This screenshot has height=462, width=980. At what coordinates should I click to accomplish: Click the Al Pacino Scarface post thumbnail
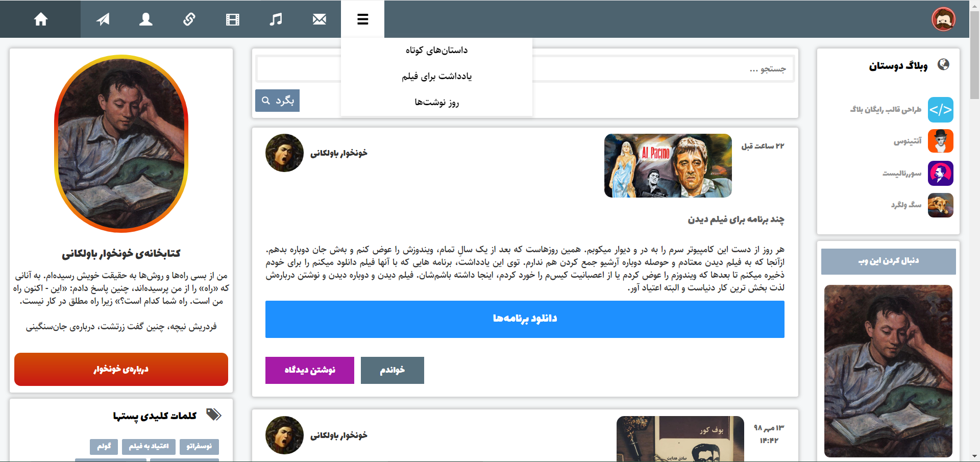[668, 165]
